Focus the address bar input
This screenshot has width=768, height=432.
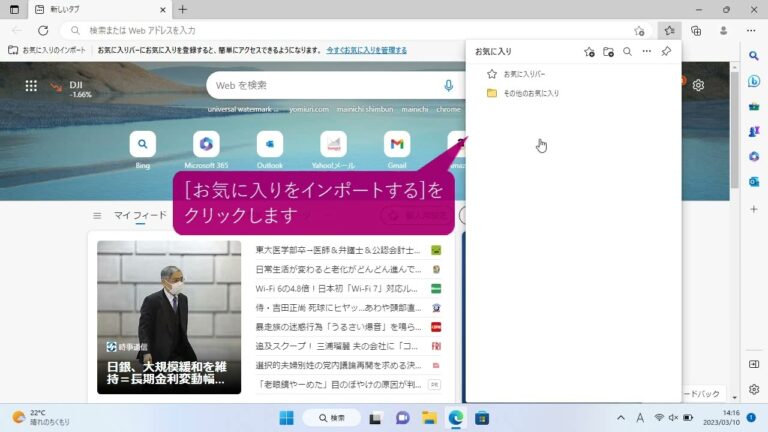[355, 30]
